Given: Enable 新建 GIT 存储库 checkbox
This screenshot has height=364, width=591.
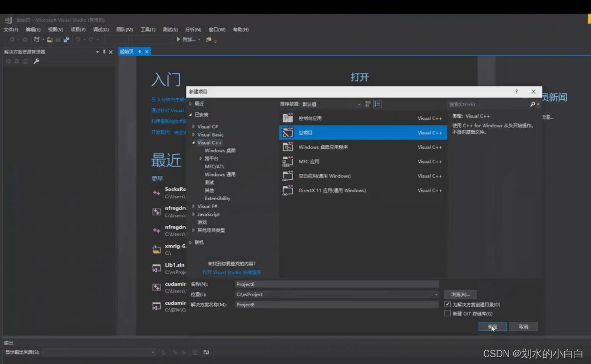Looking at the screenshot, I should coord(448,313).
